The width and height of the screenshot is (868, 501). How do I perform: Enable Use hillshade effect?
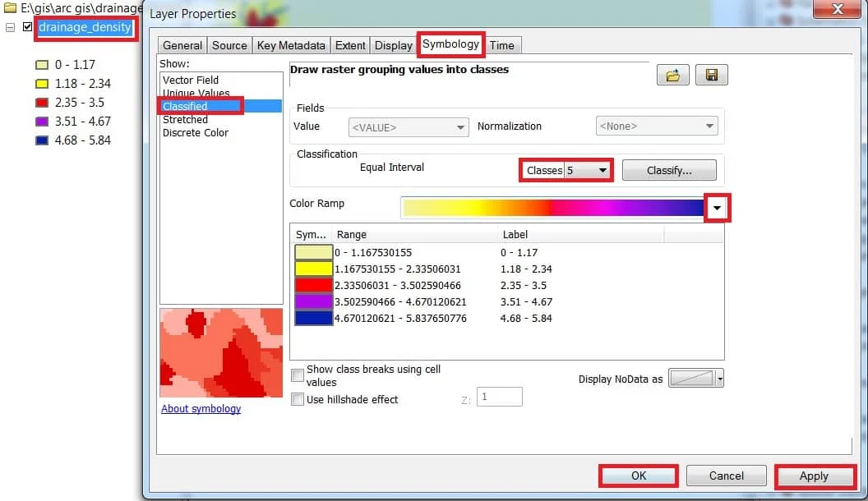297,398
